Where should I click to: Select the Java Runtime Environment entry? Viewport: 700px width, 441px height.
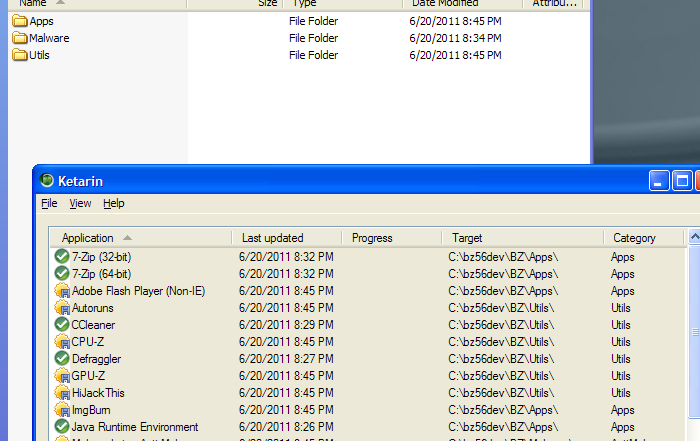(x=135, y=427)
